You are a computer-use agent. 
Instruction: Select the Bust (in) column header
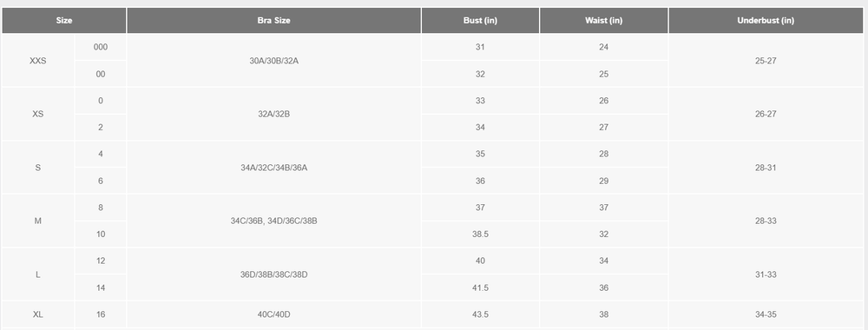(x=480, y=21)
